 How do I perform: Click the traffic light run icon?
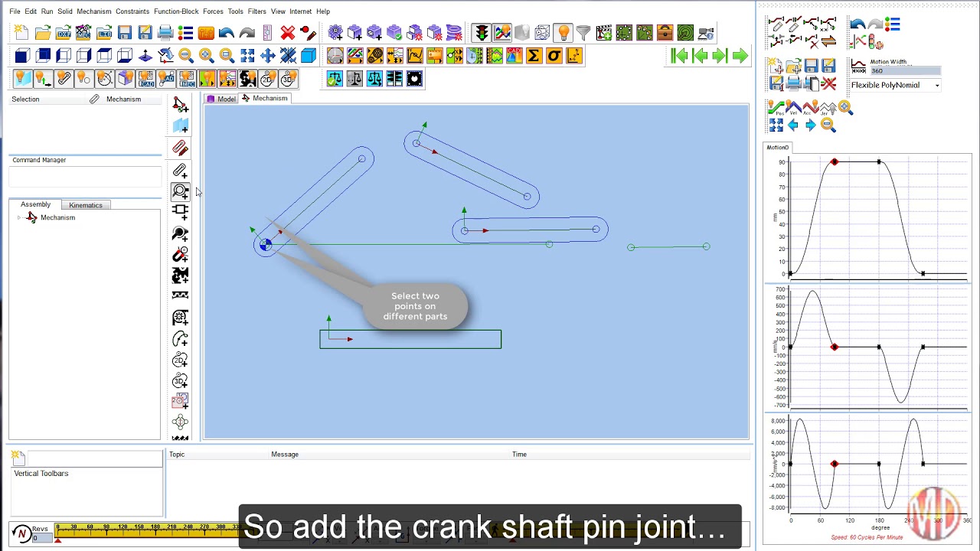pyautogui.click(x=482, y=33)
